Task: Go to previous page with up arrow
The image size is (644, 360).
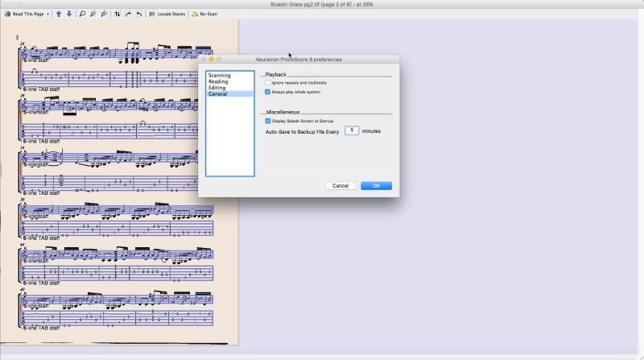Action: coord(59,14)
